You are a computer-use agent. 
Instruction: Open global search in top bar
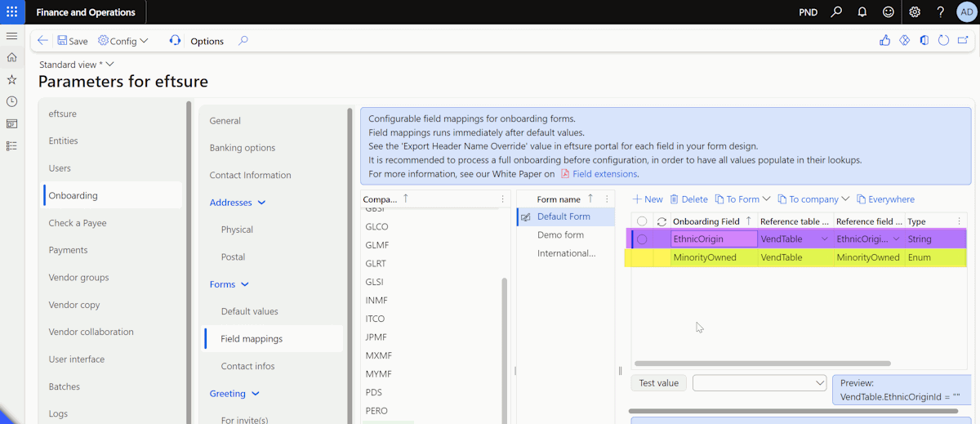tap(836, 12)
